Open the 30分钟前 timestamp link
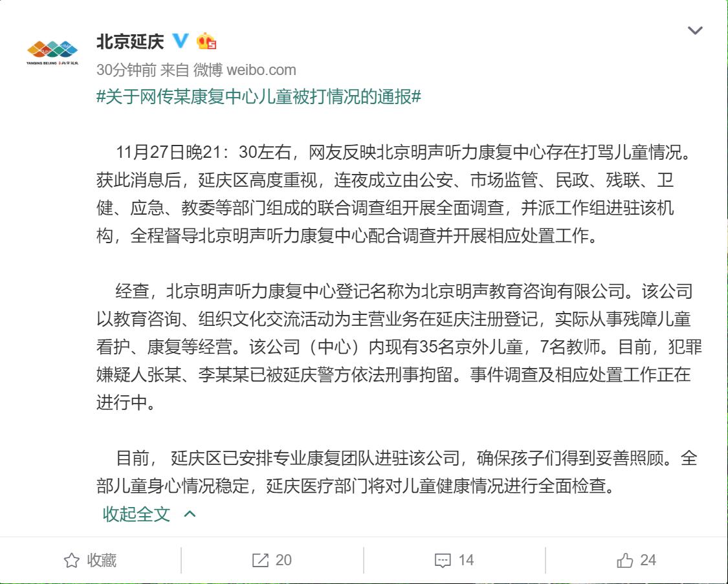The image size is (728, 584). tap(126, 70)
